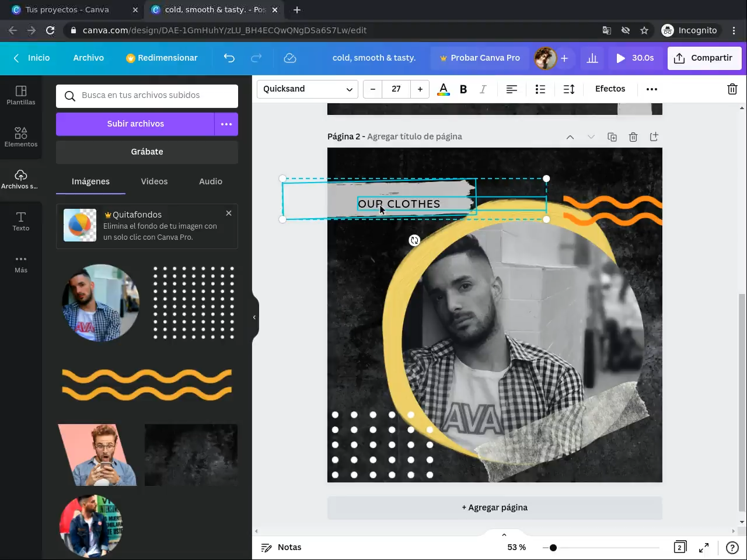Viewport: 747px width, 560px height.
Task: Open the Notas panel
Action: (x=281, y=547)
